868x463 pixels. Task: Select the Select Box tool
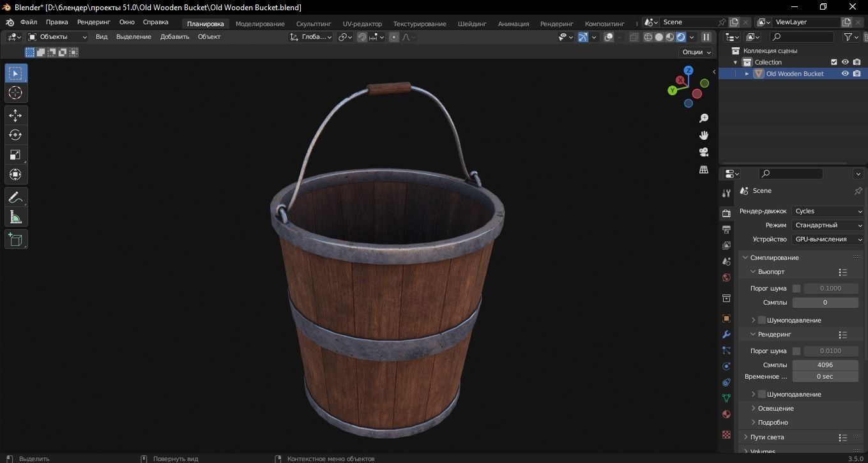coord(16,73)
